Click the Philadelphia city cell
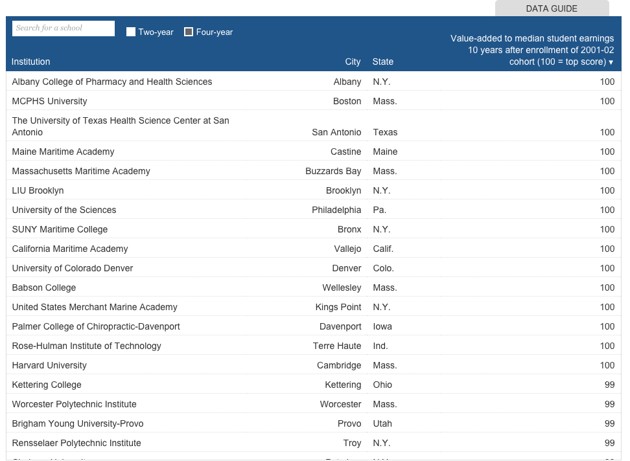 [x=336, y=210]
